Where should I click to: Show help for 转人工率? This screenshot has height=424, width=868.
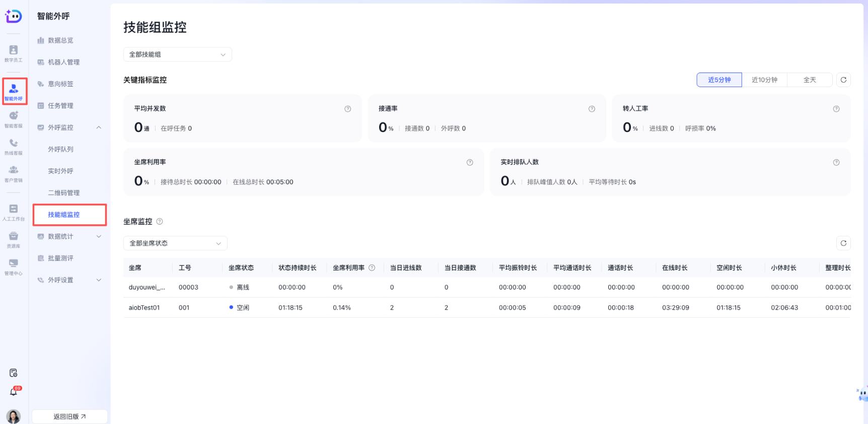click(836, 109)
